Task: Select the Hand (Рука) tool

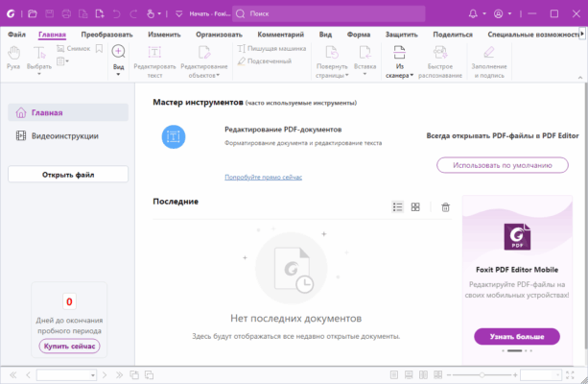Action: 13,58
